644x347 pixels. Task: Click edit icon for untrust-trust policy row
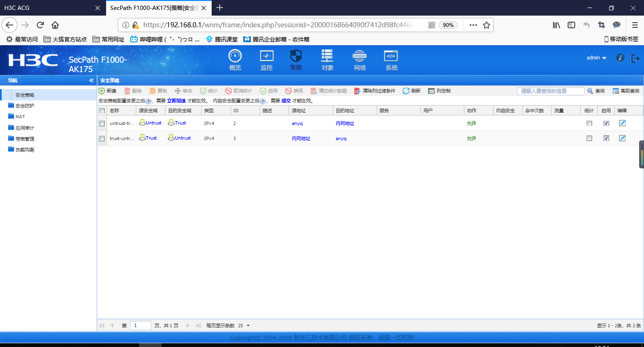(622, 123)
